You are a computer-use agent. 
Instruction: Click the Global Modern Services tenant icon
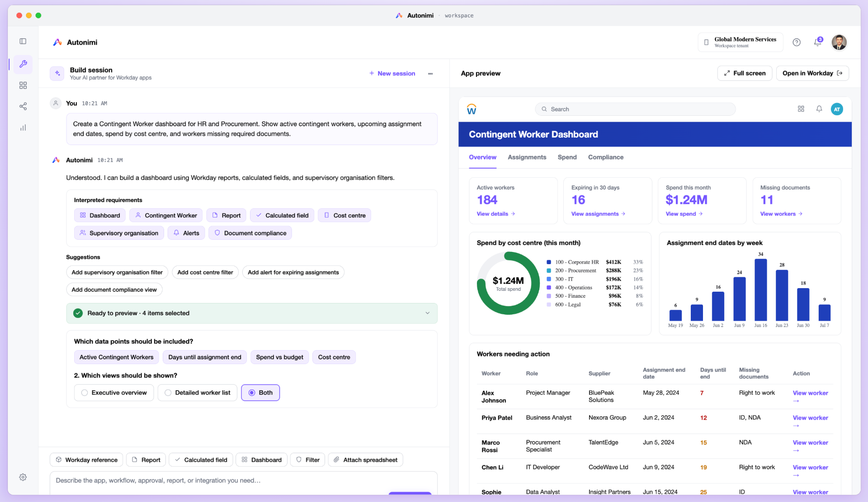706,42
